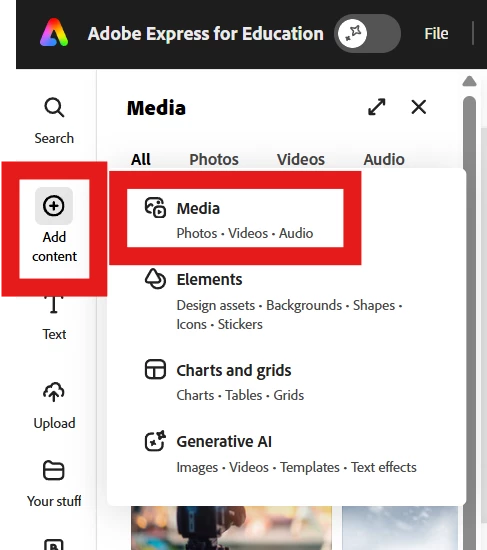
Task: Click the Add content plus icon
Action: coord(54,206)
